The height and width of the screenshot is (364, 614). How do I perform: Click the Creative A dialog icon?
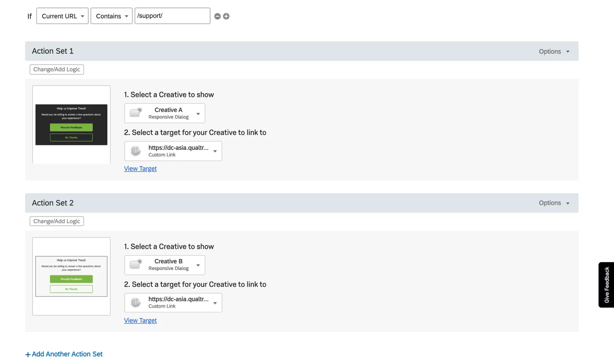(x=136, y=113)
